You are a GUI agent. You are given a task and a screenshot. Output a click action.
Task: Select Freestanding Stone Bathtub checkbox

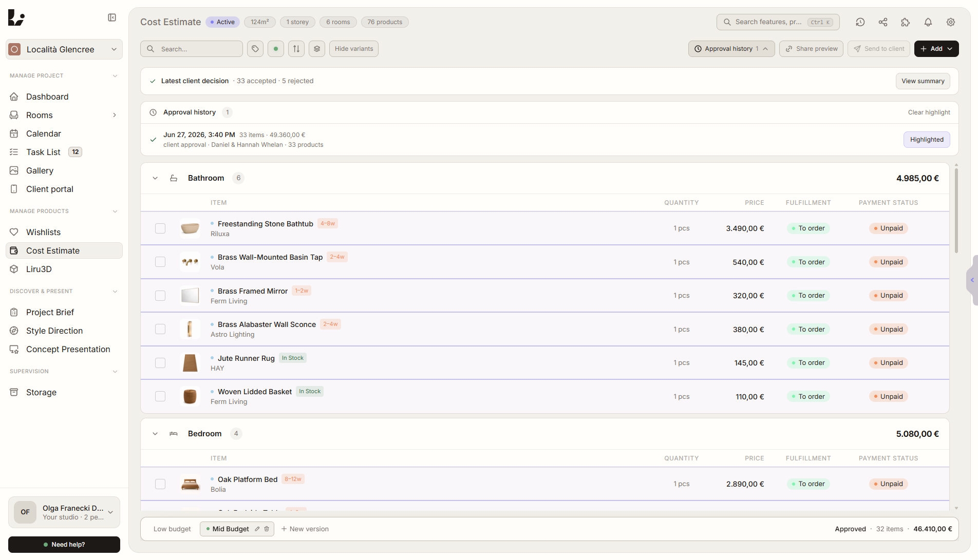[160, 228]
